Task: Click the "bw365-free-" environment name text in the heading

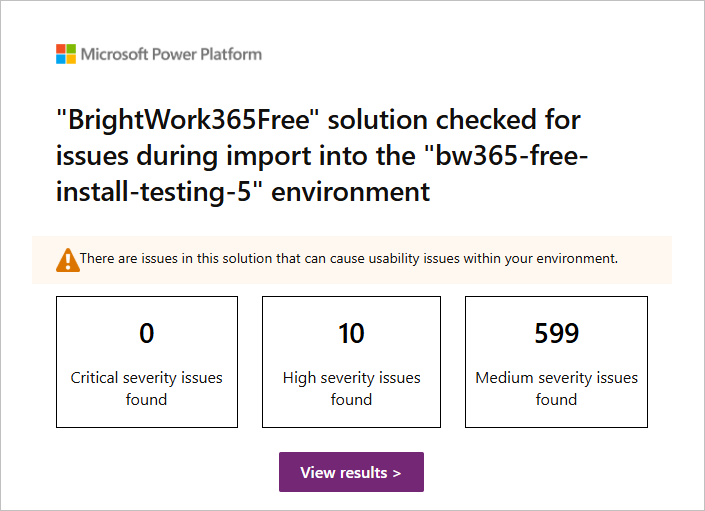Action: [x=511, y=156]
